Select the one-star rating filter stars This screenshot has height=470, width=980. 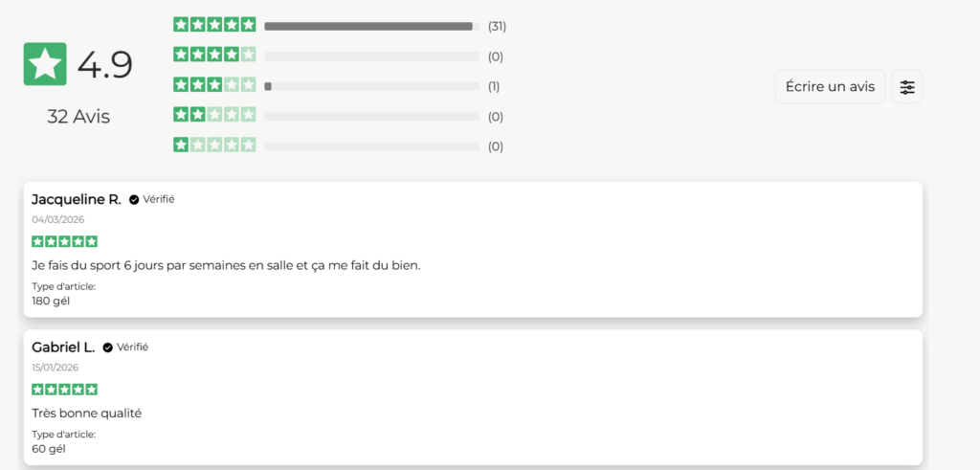(214, 145)
